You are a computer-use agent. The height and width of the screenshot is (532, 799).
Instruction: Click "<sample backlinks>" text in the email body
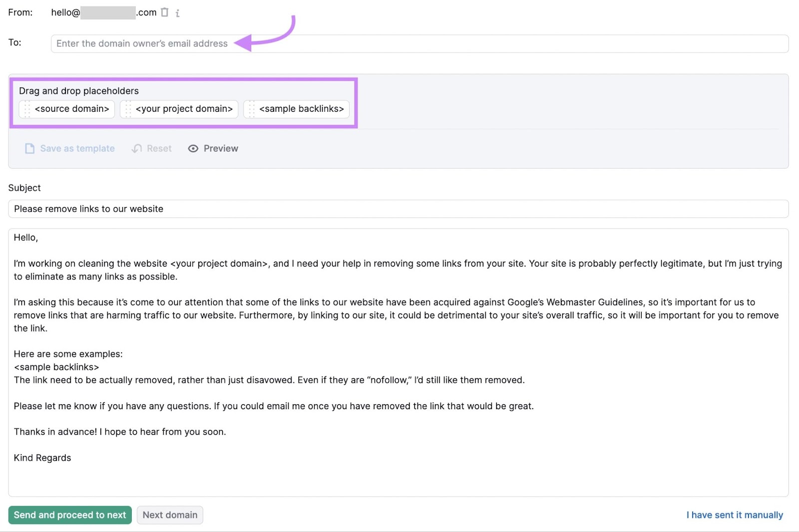click(56, 367)
